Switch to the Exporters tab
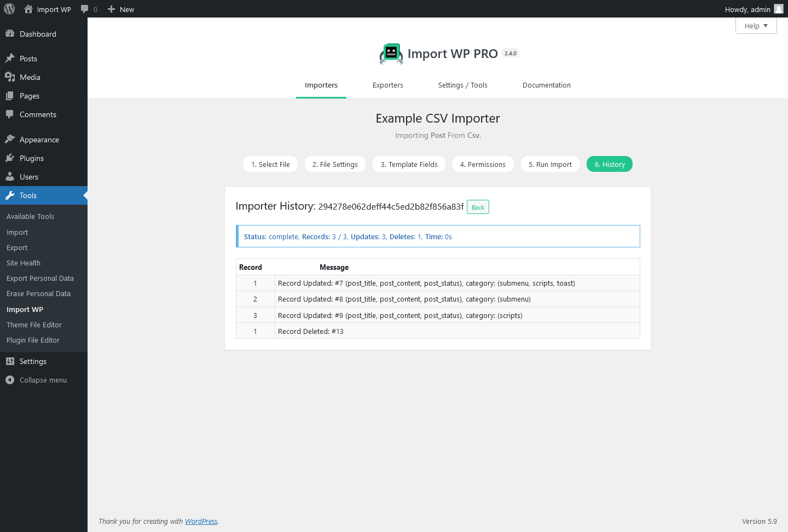The width and height of the screenshot is (788, 532). coord(387,85)
